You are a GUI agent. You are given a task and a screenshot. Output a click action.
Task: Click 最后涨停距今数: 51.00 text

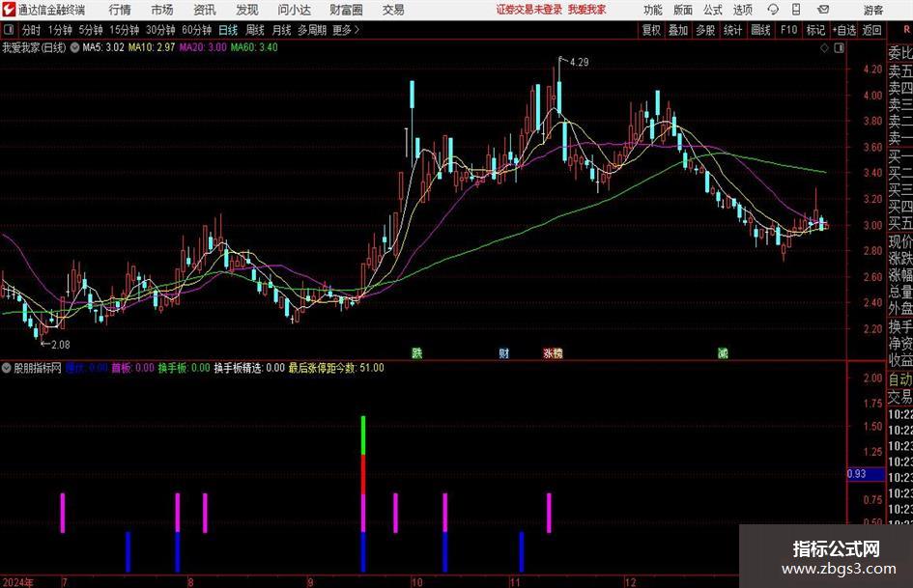click(336, 368)
